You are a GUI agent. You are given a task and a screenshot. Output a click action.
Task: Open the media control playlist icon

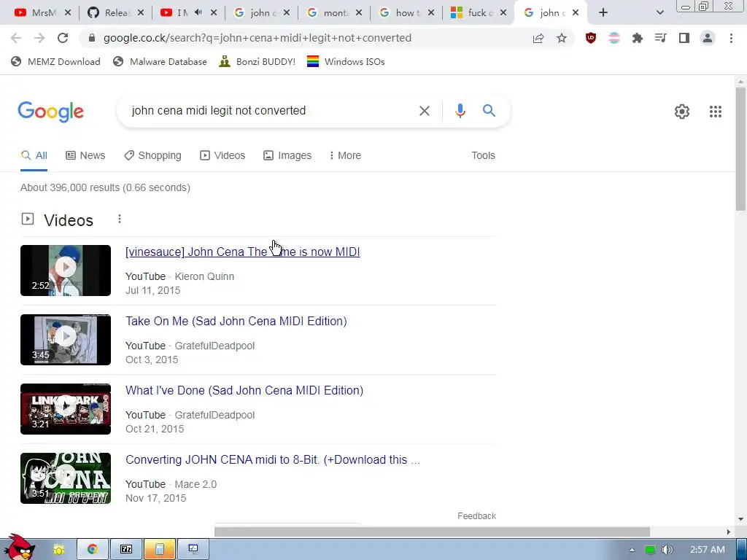661,38
